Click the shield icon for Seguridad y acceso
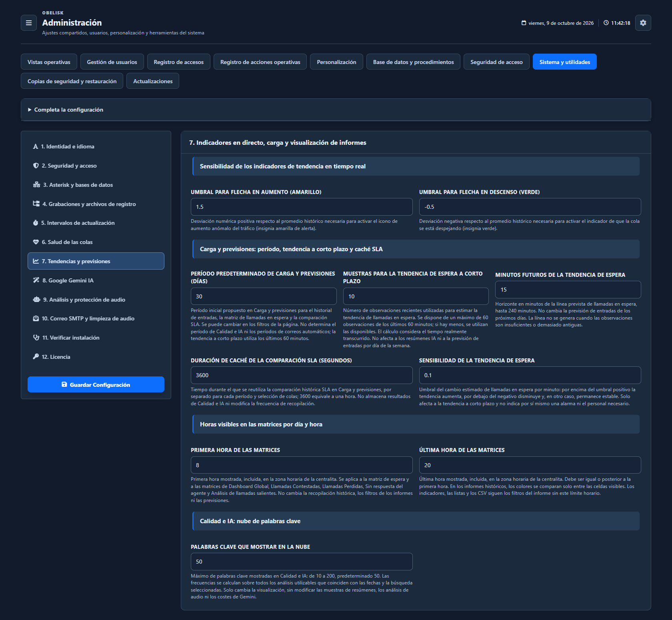 (36, 166)
